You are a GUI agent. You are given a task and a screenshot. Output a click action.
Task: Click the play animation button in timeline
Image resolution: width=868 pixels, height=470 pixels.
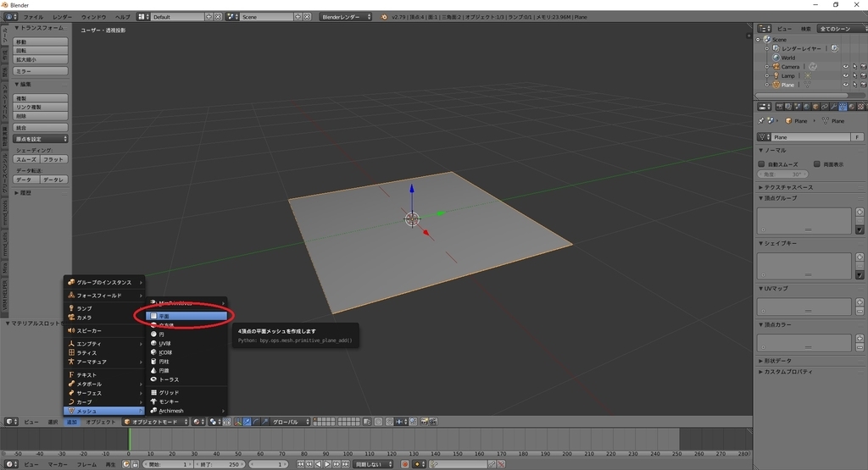tap(327, 464)
